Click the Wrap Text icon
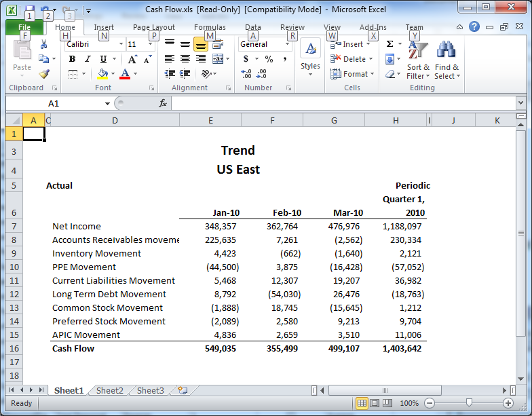Screen dimensions: 532x416 (217, 43)
